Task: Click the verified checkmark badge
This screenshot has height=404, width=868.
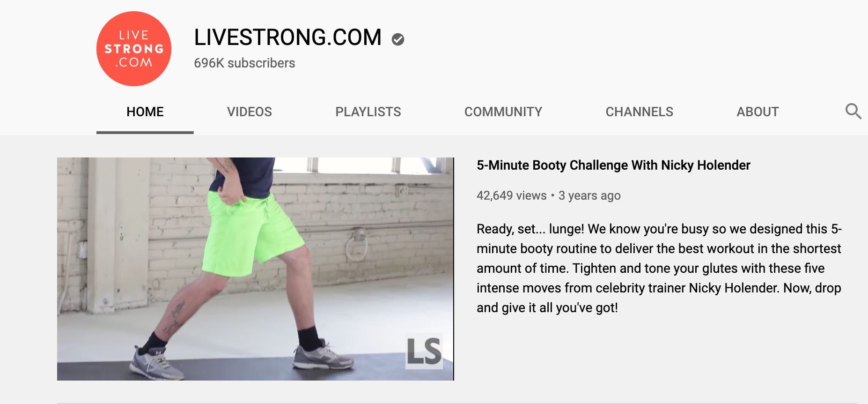Action: coord(398,39)
